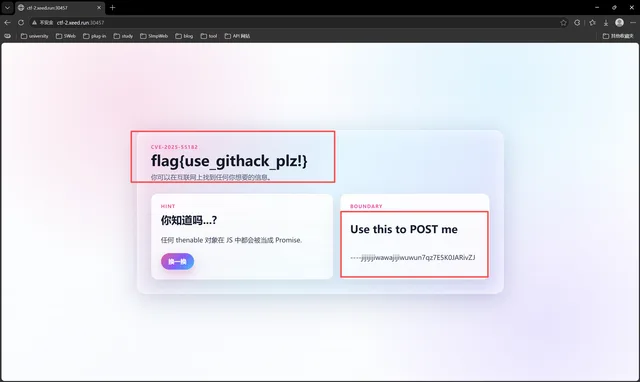Viewport: 640px width, 382px height.
Task: Minimize the browser window
Action: pos(597,7)
